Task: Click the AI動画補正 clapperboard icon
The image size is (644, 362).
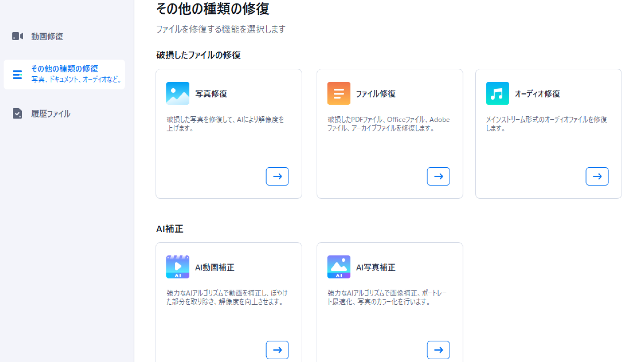Action: tap(178, 267)
